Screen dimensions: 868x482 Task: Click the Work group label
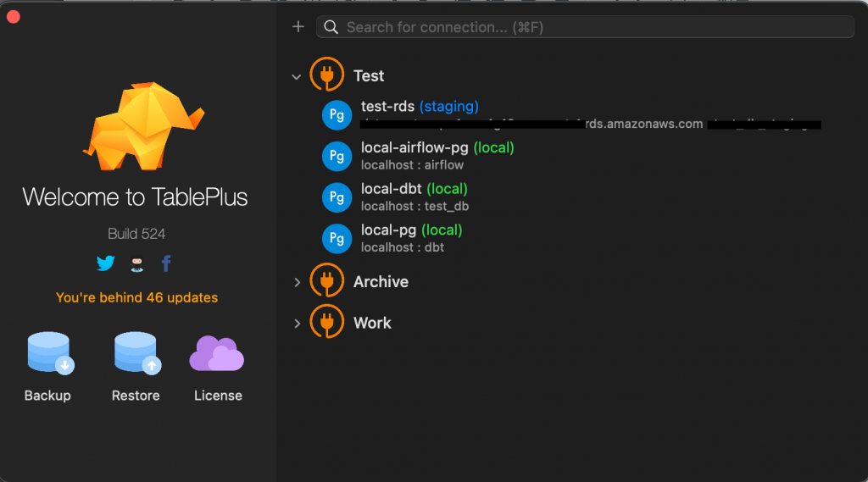(372, 323)
